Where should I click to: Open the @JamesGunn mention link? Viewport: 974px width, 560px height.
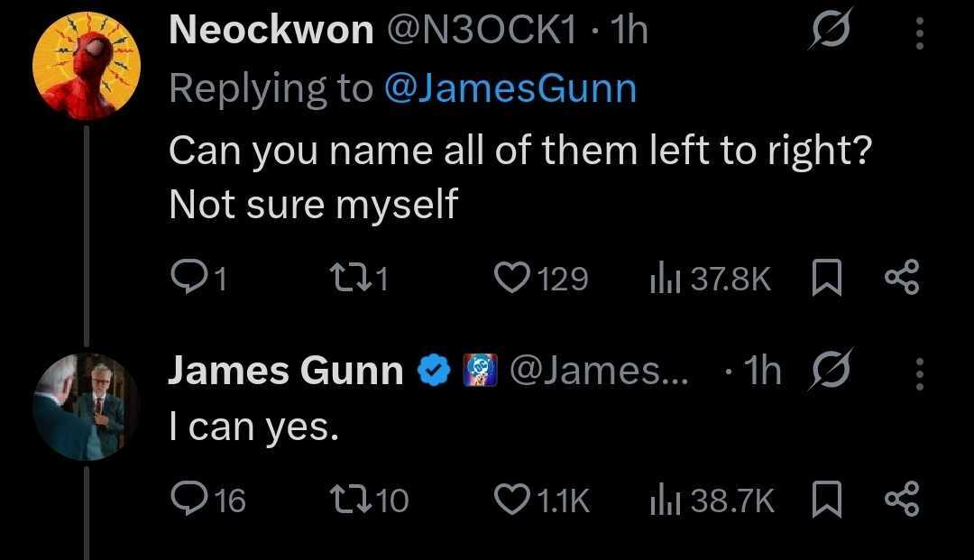pos(510,88)
